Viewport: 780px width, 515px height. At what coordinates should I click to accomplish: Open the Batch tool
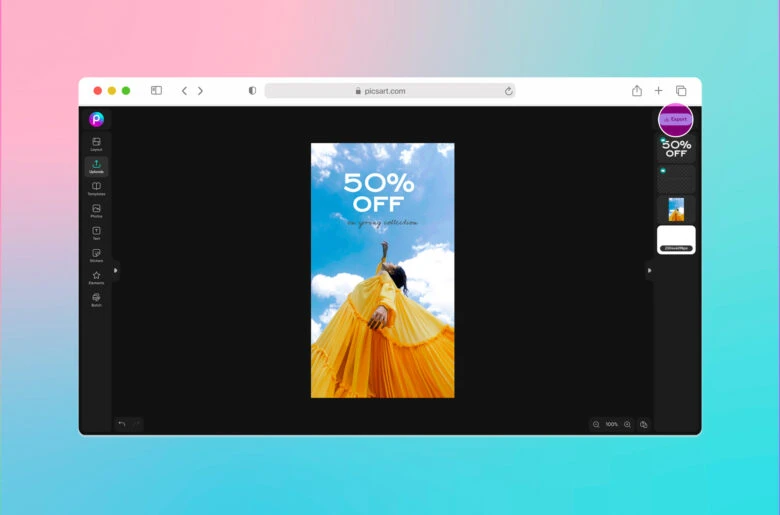click(96, 299)
